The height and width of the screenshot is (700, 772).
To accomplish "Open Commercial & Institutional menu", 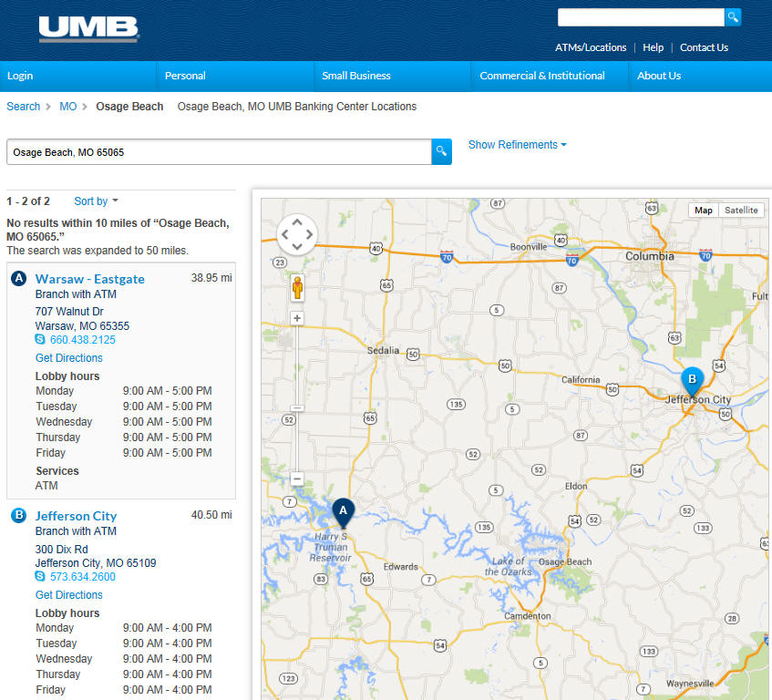I will tap(542, 76).
